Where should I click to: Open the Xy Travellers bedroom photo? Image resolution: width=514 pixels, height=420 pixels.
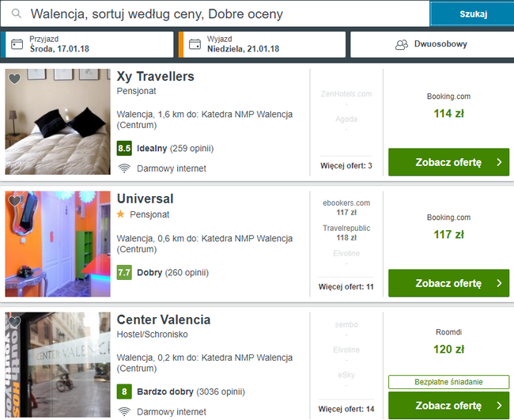(x=58, y=122)
